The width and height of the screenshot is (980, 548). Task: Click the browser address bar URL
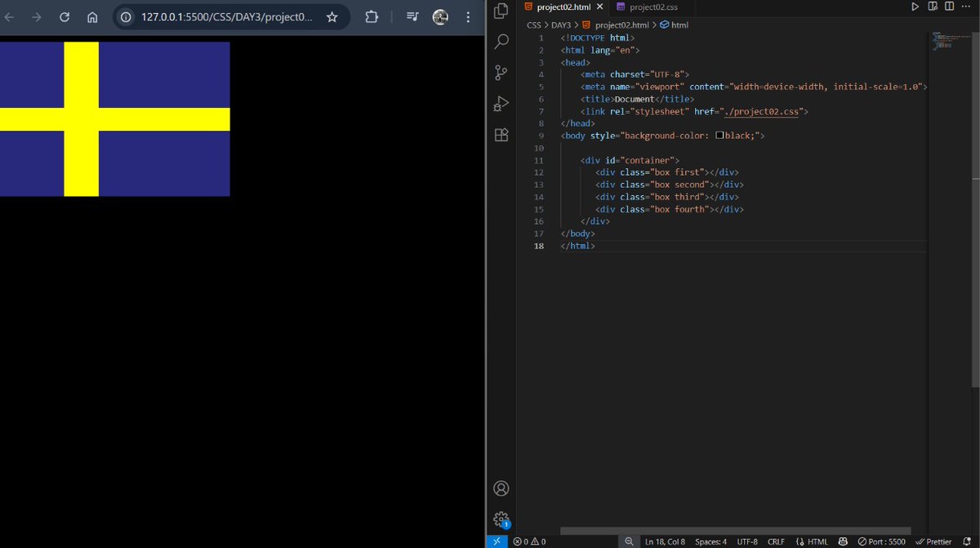[x=226, y=17]
